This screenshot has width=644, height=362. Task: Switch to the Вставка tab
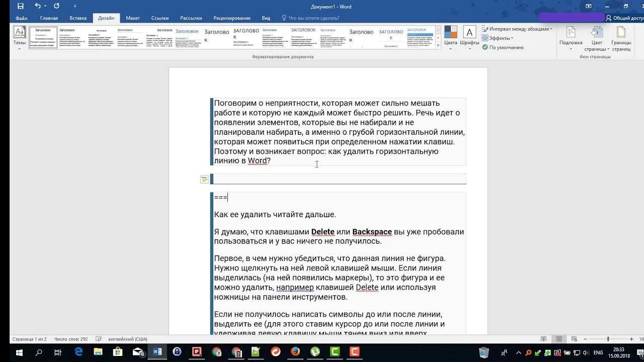(78, 18)
